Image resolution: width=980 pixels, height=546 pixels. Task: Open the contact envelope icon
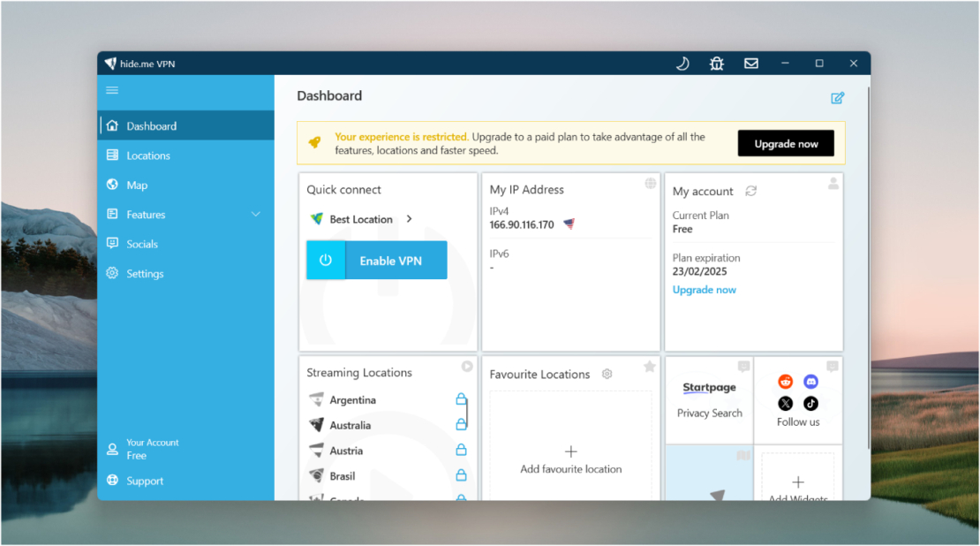tap(751, 63)
